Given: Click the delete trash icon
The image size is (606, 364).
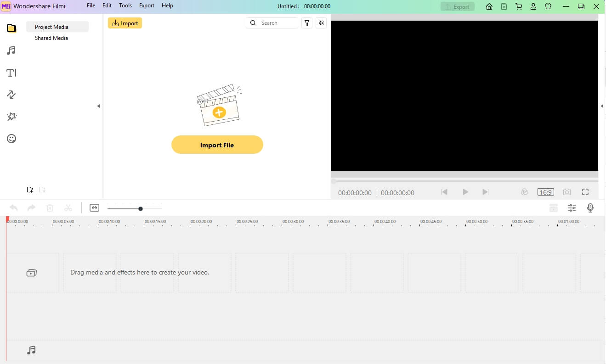Looking at the screenshot, I should pyautogui.click(x=50, y=208).
